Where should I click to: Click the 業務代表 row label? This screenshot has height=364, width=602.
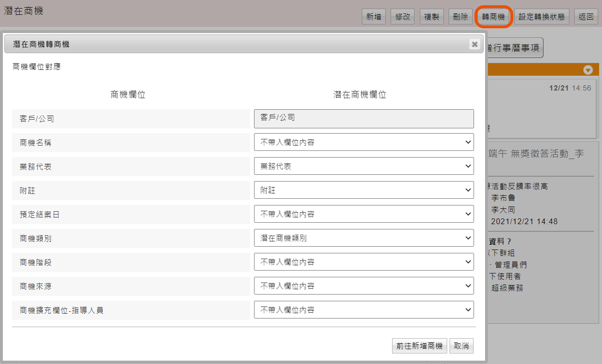click(35, 167)
